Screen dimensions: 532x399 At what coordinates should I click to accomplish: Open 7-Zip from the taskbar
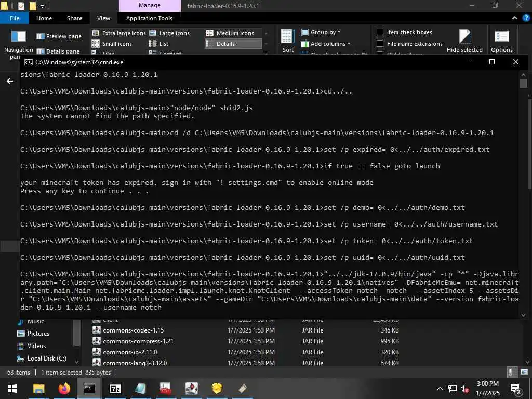point(115,389)
